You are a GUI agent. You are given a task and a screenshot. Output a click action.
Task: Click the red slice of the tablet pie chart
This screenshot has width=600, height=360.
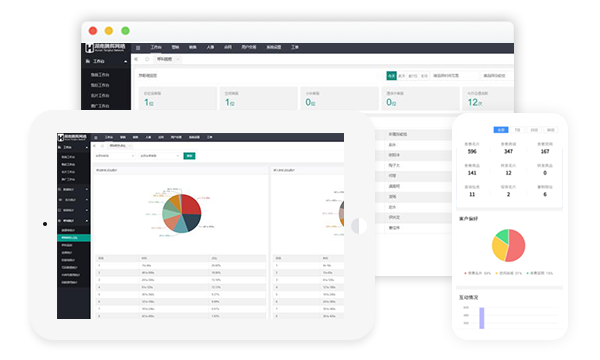tap(190, 205)
